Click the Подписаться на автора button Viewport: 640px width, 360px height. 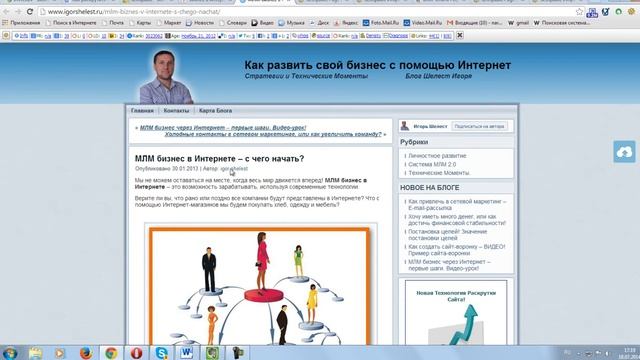tap(480, 127)
